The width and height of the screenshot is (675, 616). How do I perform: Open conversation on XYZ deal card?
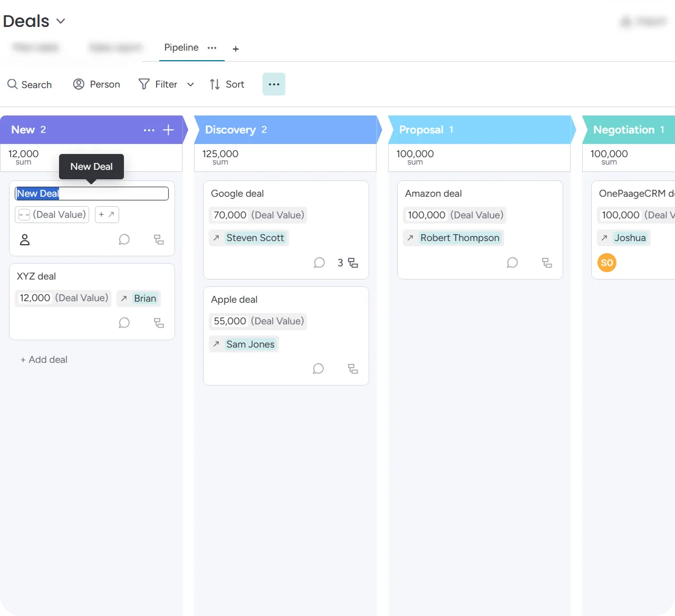pos(124,323)
